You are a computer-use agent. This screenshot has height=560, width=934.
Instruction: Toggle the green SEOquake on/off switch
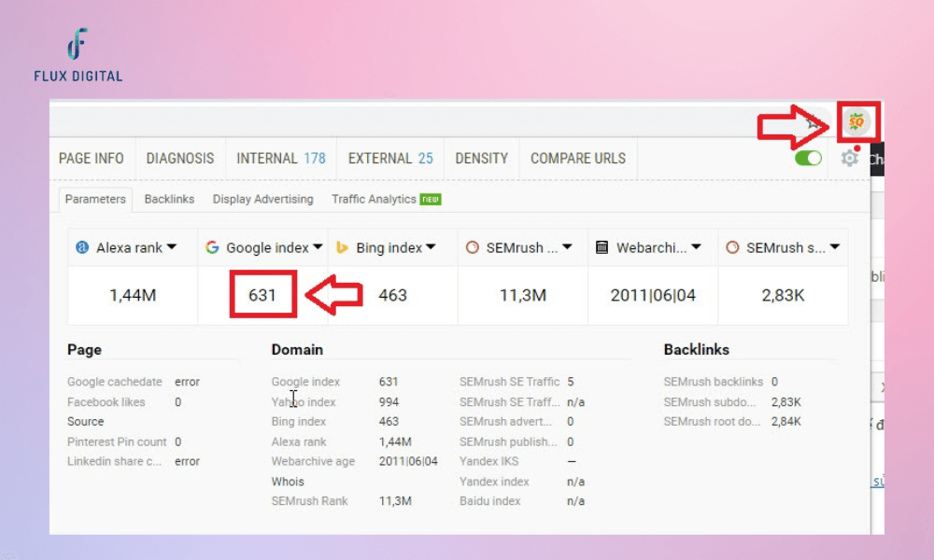[x=808, y=159]
